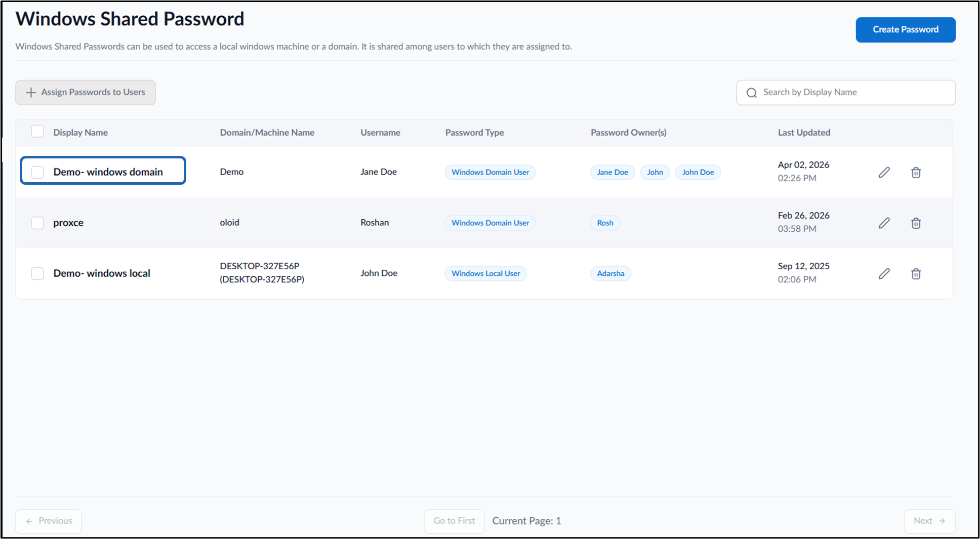This screenshot has height=539, width=980.
Task: Check the Demo- windows local row checkbox
Action: [37, 273]
